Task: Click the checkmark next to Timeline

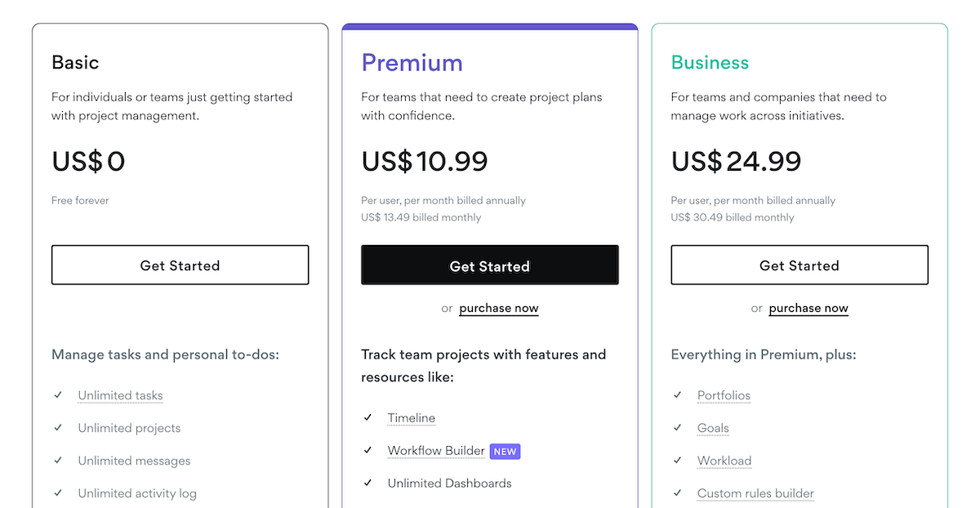Action: pyautogui.click(x=367, y=417)
